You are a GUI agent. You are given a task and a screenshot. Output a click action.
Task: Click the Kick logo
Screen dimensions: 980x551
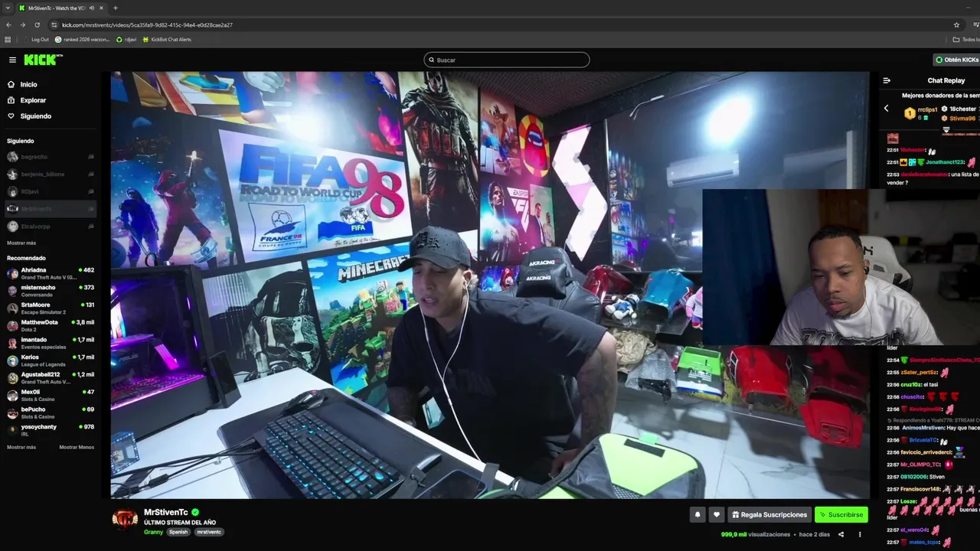tap(44, 60)
